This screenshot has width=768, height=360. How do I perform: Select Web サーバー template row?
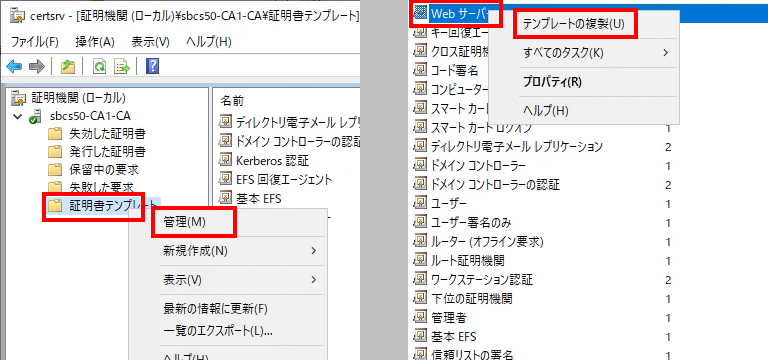point(459,13)
